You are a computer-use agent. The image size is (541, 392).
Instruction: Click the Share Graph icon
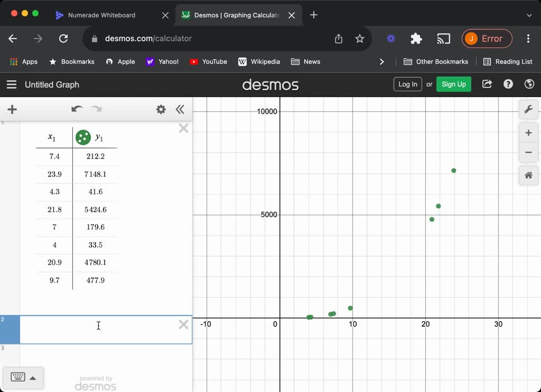tap(487, 85)
